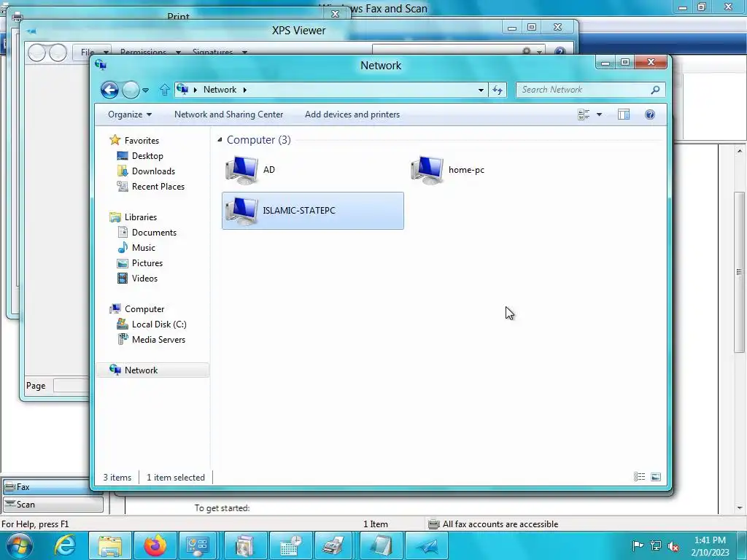Screen dimensions: 747x560
Task: Expand address bar history dropdown
Action: 481,90
